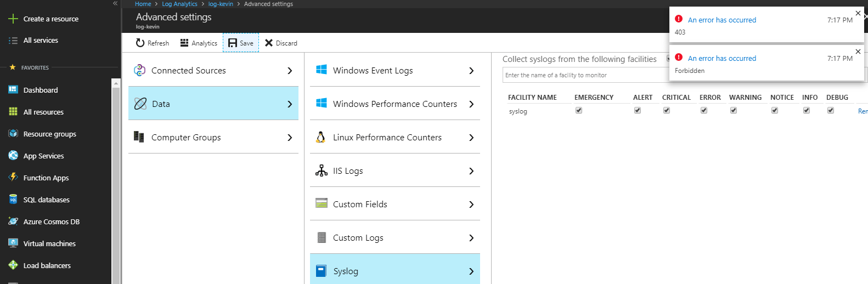The image size is (868, 284).
Task: Open the Forbidden error notification link
Action: coord(722,58)
